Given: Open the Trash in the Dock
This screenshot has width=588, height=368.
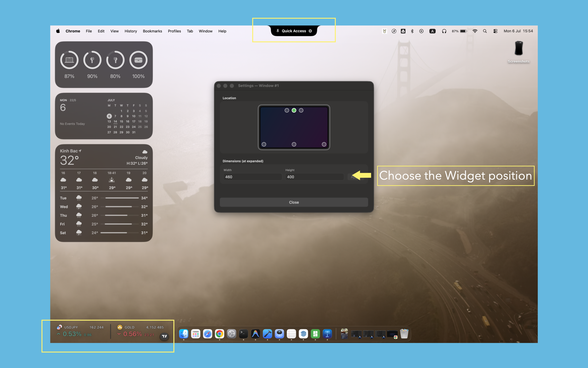Looking at the screenshot, I should coord(404,334).
